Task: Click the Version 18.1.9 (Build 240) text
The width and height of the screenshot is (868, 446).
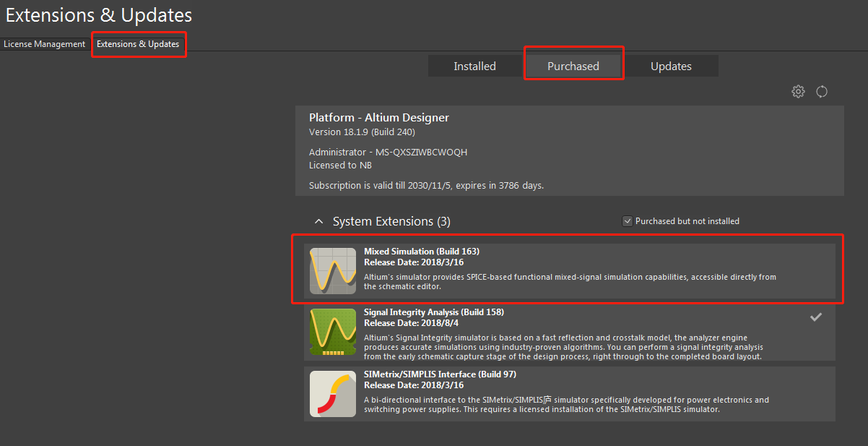Action: [x=362, y=132]
